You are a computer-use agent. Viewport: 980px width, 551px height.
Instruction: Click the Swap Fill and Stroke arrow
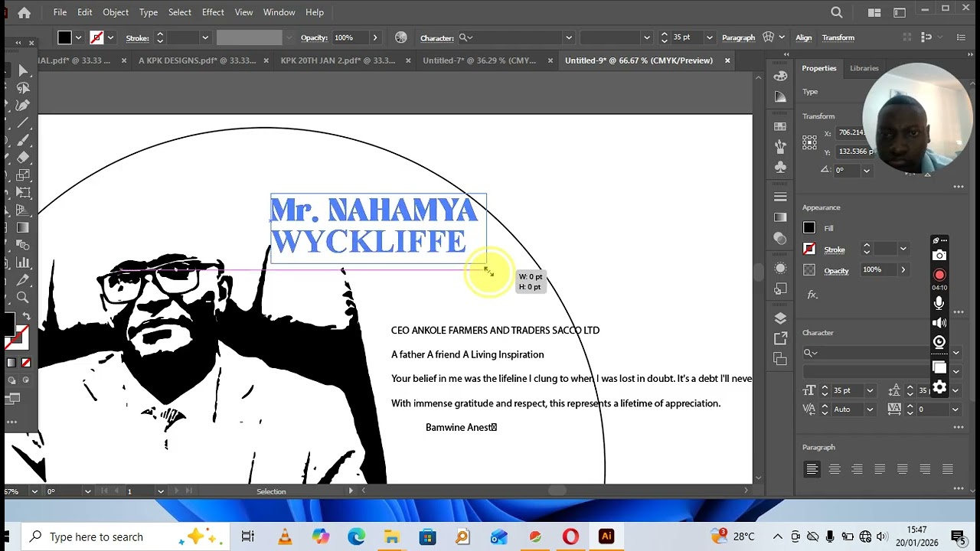[x=26, y=316]
